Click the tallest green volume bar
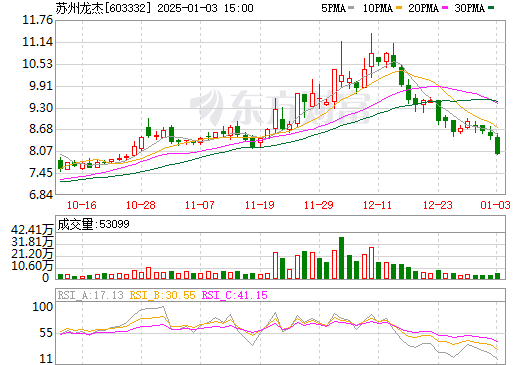This screenshot has height=365, width=520. [341, 258]
